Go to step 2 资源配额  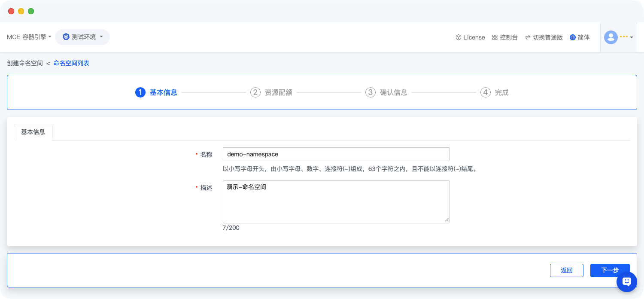coord(271,92)
